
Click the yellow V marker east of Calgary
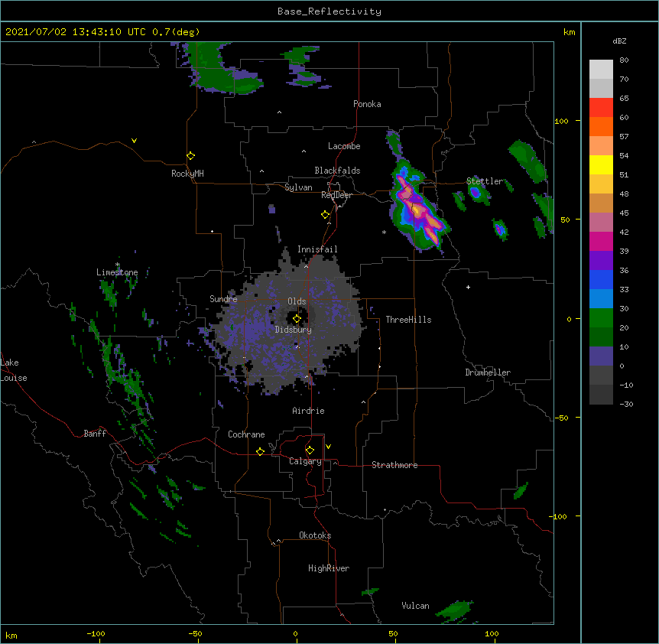328,447
